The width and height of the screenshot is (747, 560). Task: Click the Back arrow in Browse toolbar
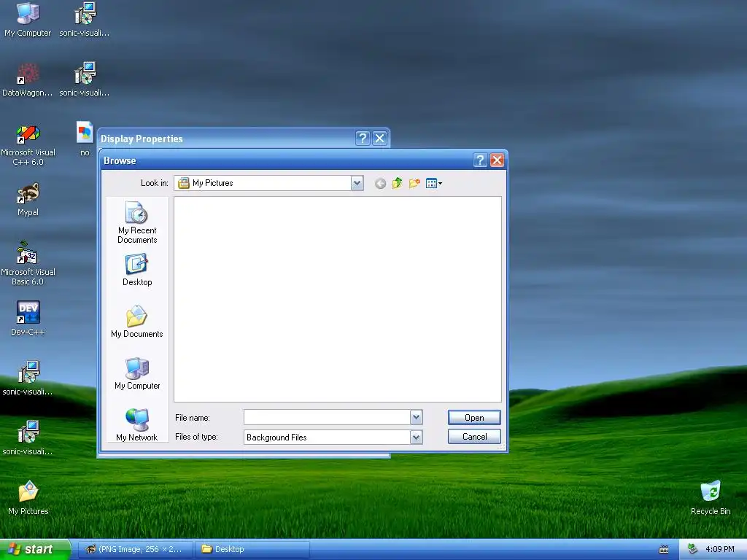tap(380, 183)
